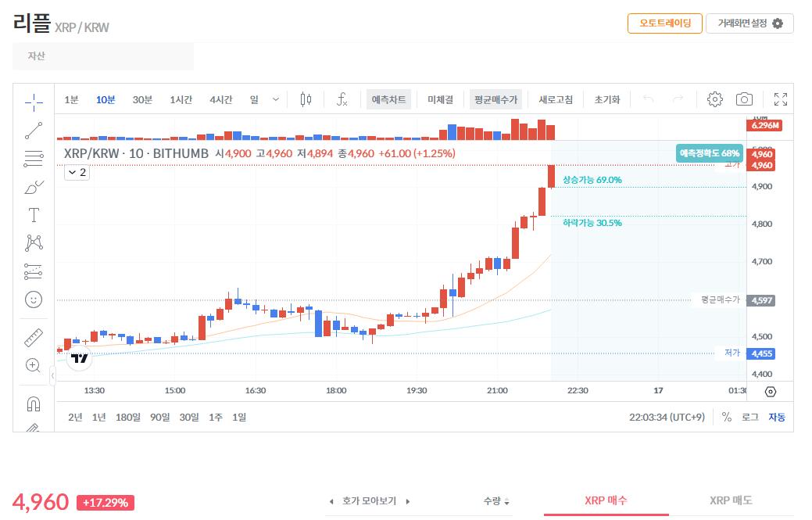Viewport: 812px width, 520px height.
Task: Open 거래화면 설정 settings button
Action: [x=749, y=23]
